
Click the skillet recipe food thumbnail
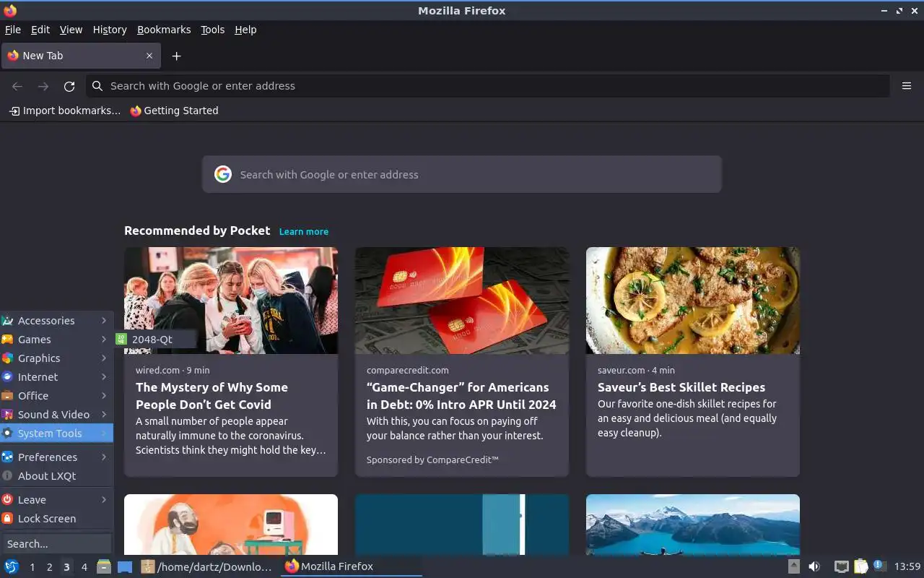coord(693,301)
